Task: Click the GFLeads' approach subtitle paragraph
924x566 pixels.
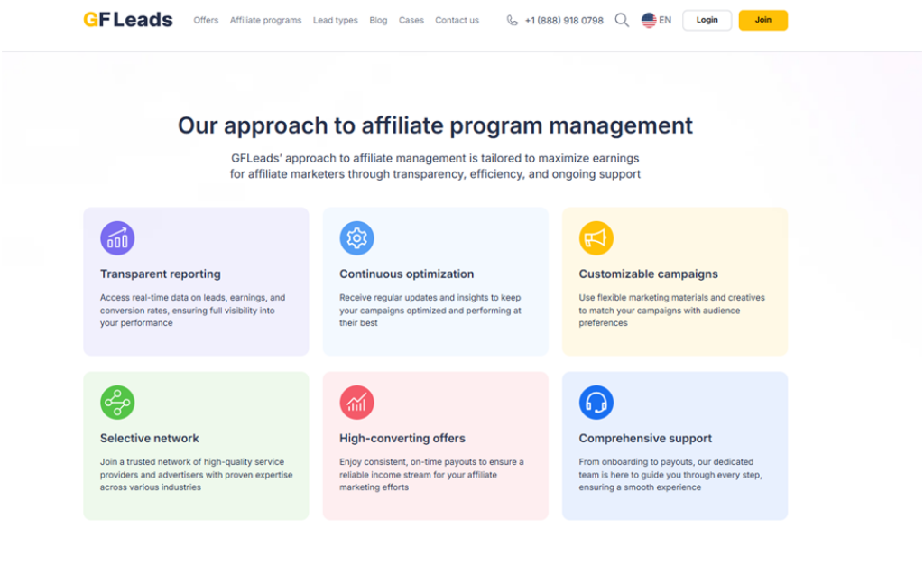Action: [435, 166]
